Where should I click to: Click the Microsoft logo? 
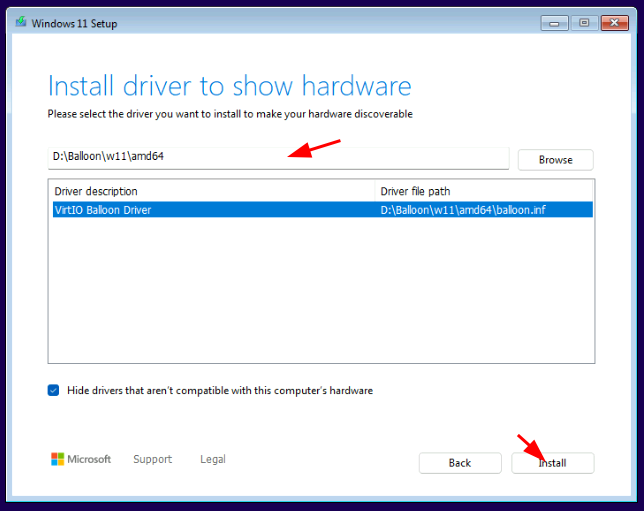click(81, 459)
